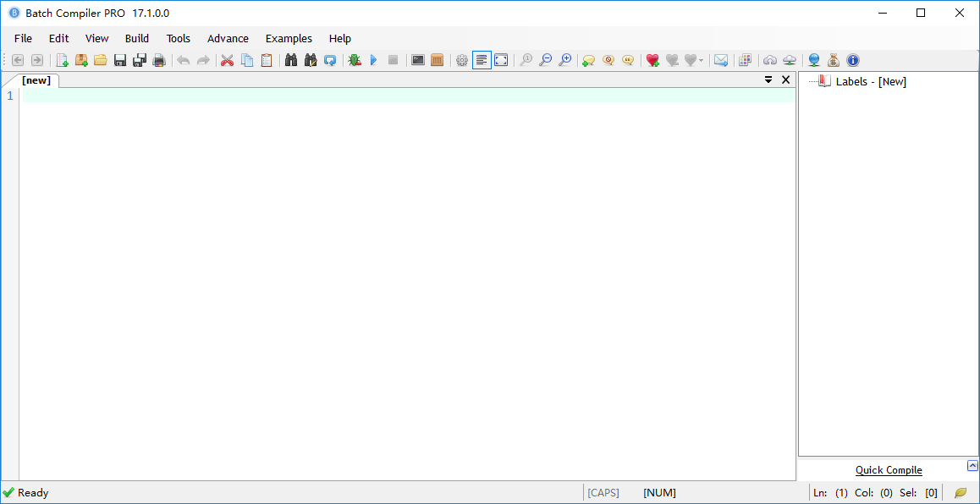
Task: Click the console window icon
Action: 418,61
